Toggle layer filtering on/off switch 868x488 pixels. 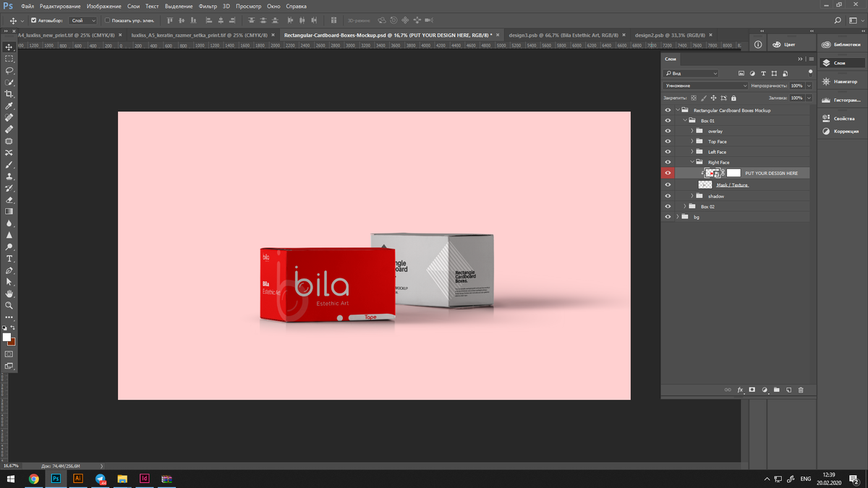pos(809,72)
